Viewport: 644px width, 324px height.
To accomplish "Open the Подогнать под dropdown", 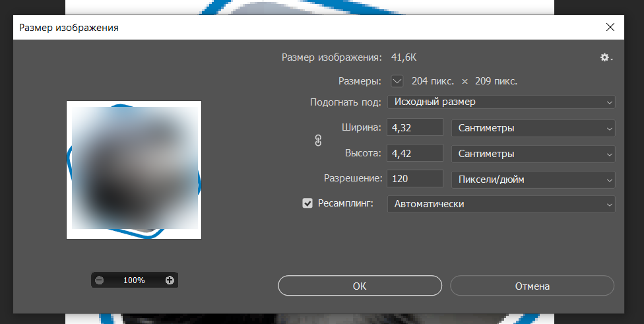I will click(501, 102).
